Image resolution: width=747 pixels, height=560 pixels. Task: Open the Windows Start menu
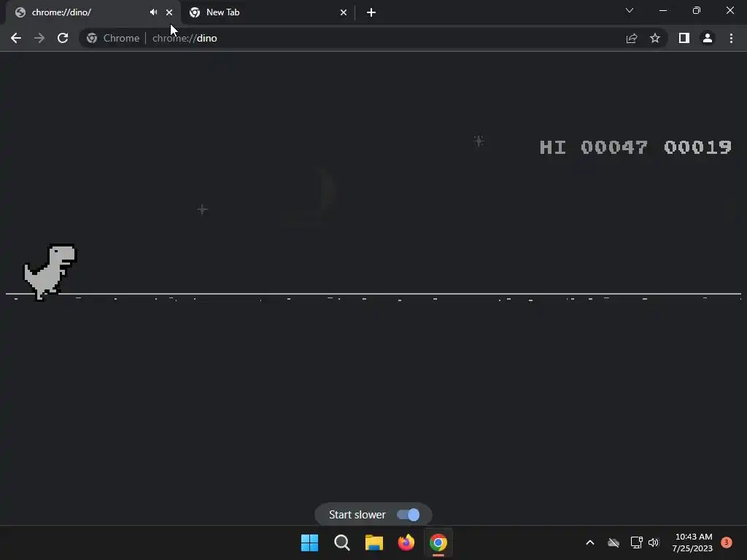click(309, 542)
